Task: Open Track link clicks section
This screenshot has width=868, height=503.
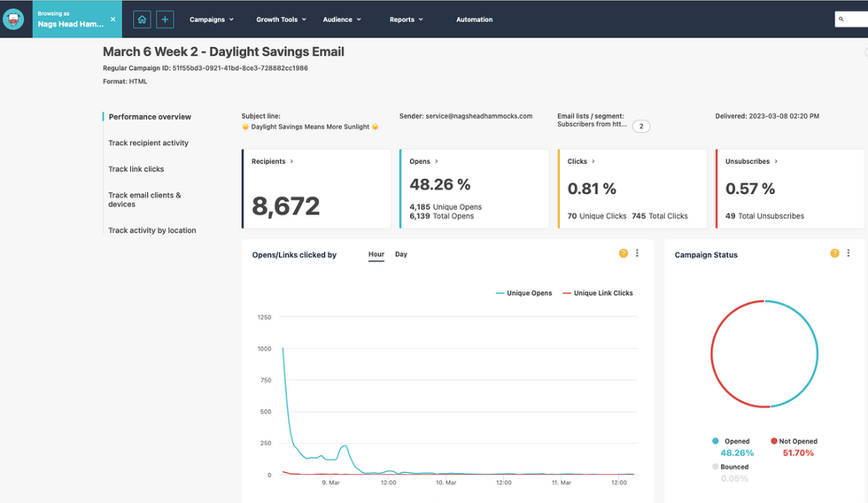Action: (136, 169)
